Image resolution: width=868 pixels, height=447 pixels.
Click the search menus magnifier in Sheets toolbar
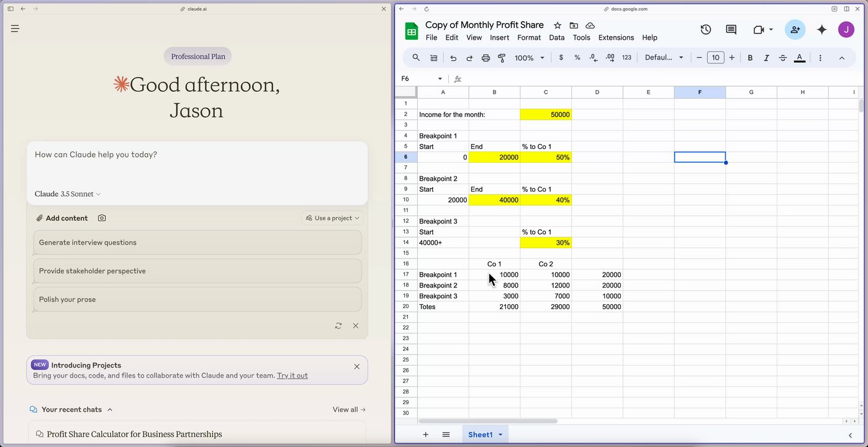[x=416, y=58]
